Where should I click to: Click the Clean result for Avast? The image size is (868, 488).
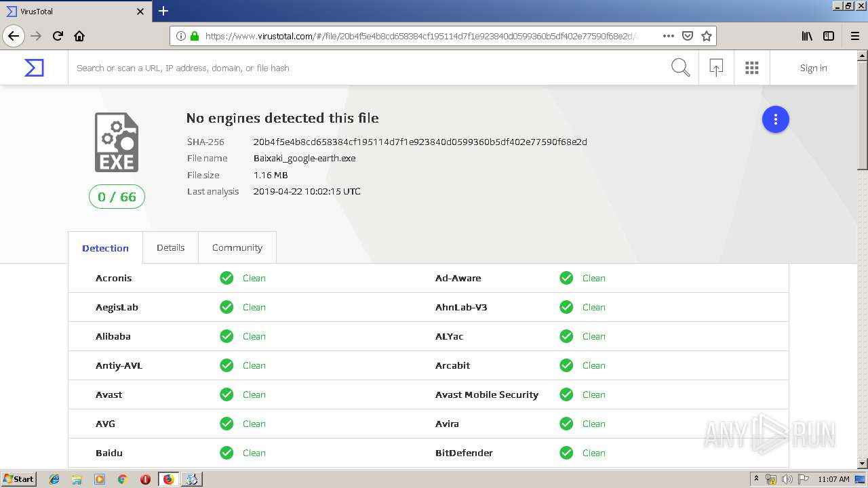[x=254, y=394]
